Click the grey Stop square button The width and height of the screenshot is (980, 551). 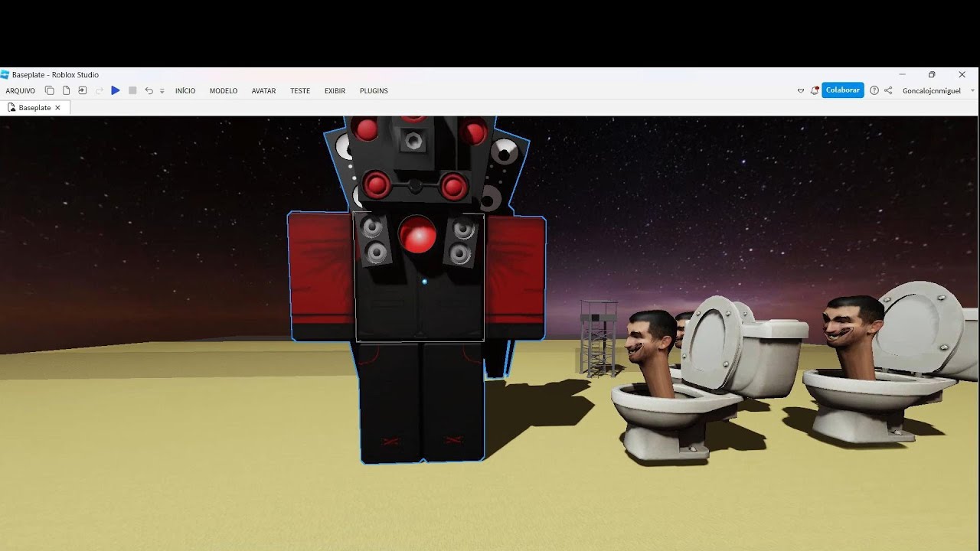(x=132, y=90)
